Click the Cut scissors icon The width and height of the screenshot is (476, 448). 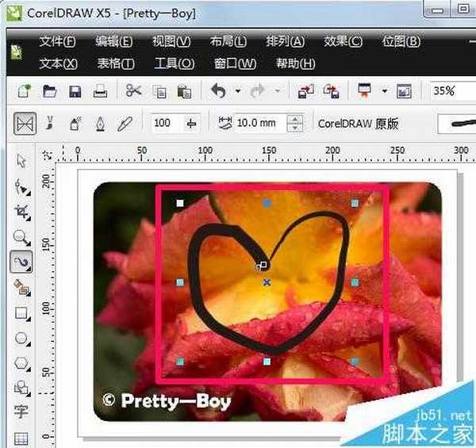click(x=133, y=91)
